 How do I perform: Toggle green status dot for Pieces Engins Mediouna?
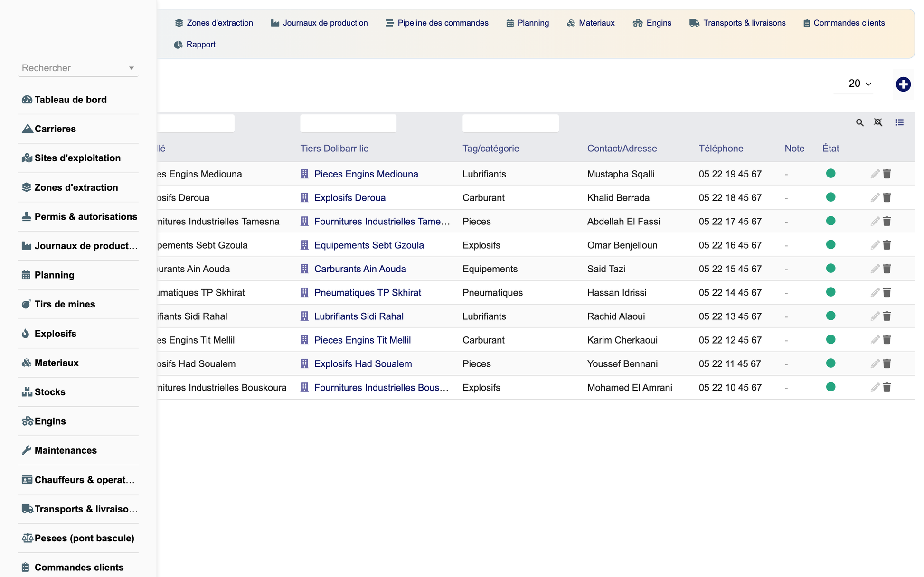[830, 174]
